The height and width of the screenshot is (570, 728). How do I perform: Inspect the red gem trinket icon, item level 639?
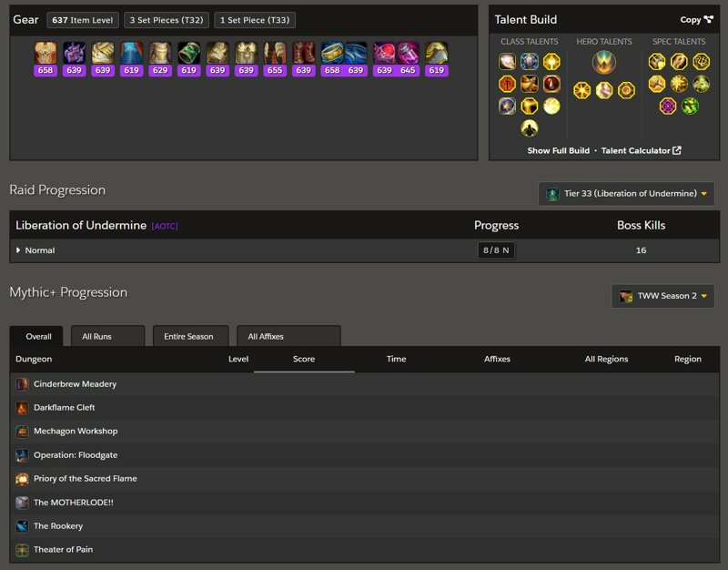pos(384,53)
